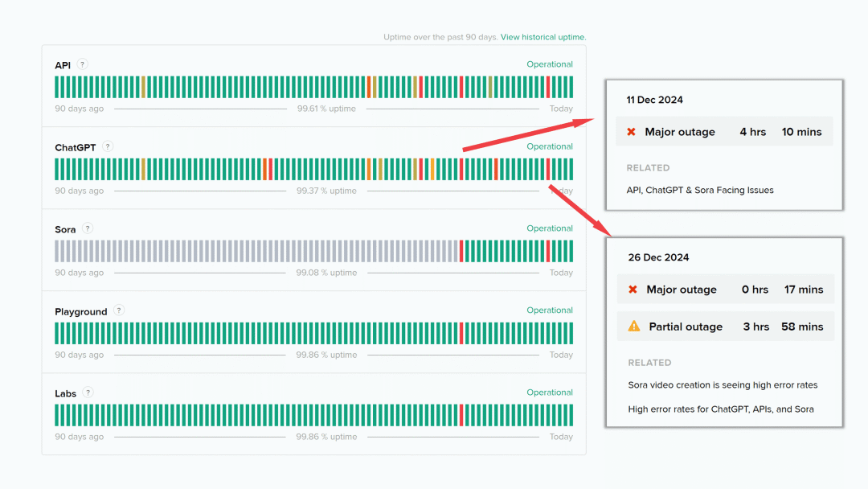868x489 pixels.
Task: Click the API component name
Action: (x=63, y=65)
